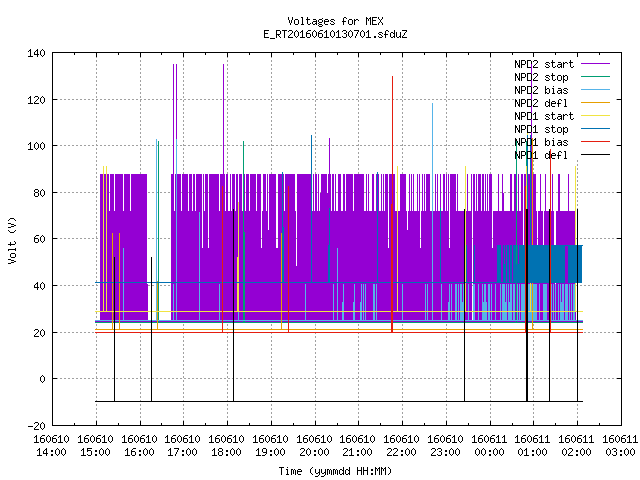Click the "NPD2 bias" legend label

point(541,90)
